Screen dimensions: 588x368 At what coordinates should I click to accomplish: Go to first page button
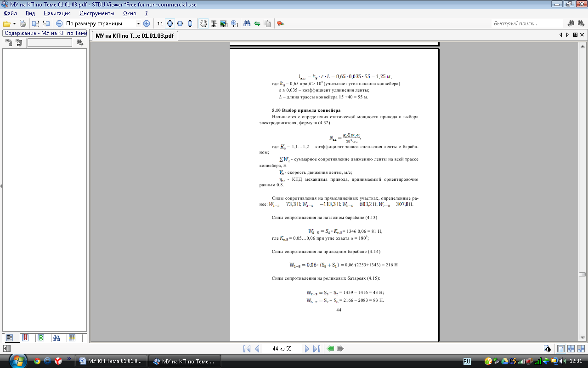(247, 349)
